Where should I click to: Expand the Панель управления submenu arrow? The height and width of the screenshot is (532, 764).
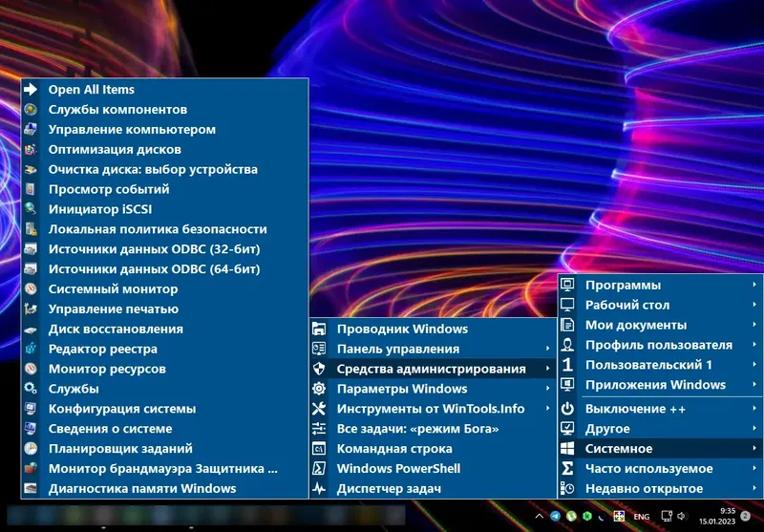547,349
